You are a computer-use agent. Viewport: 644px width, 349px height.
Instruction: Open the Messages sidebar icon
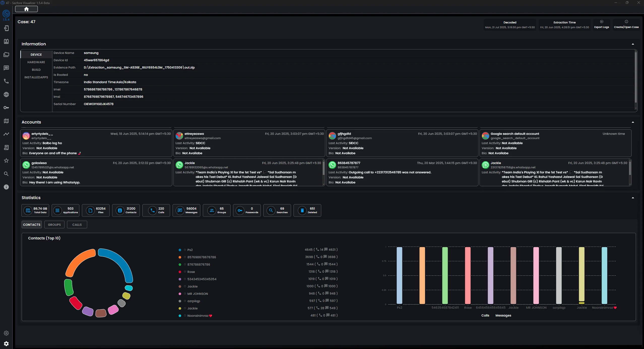(x=6, y=68)
